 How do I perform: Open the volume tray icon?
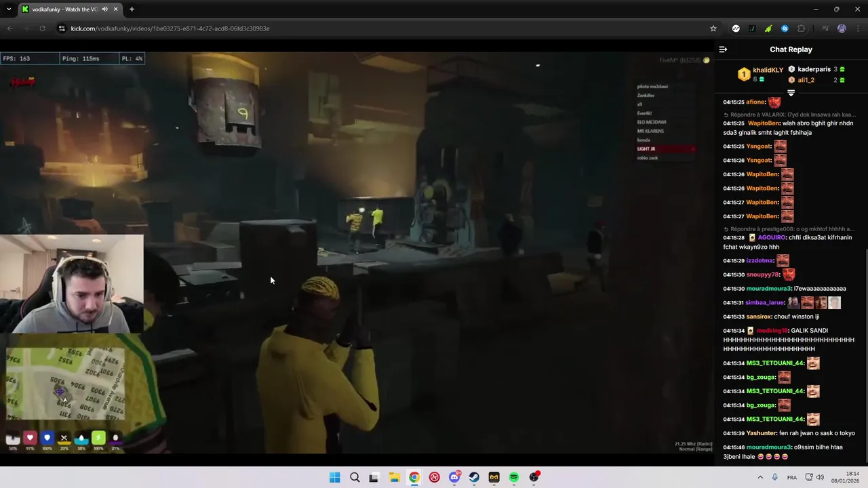click(x=820, y=477)
